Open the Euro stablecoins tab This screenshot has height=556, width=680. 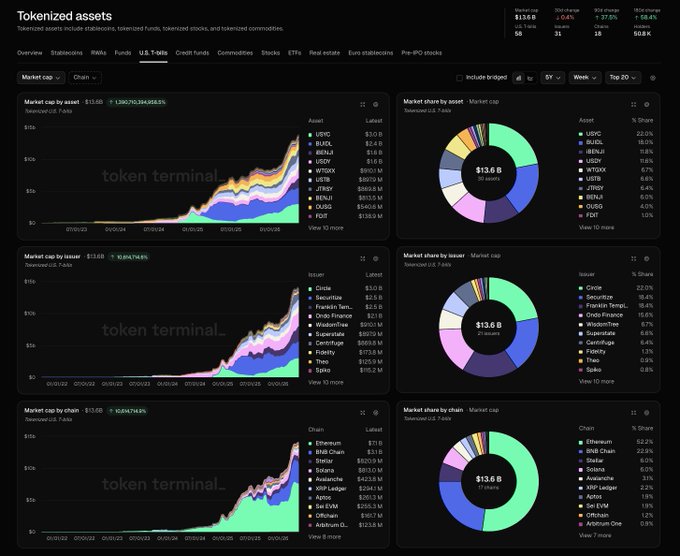click(x=371, y=53)
